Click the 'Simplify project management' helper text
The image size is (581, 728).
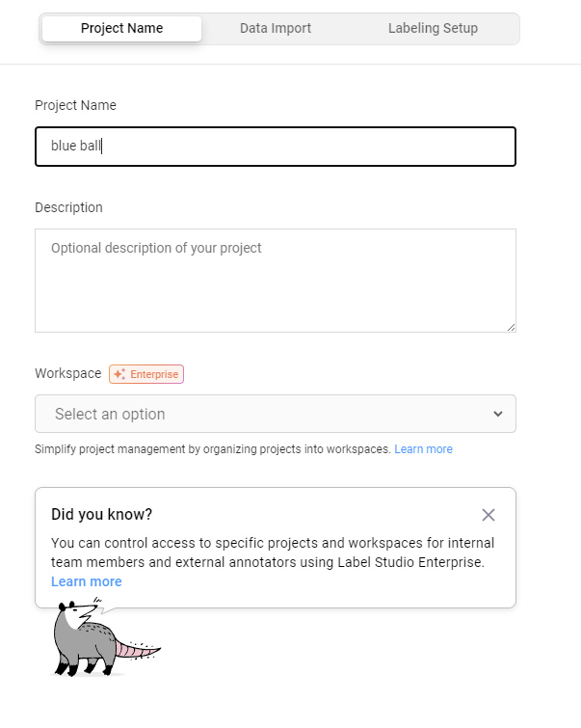(x=212, y=449)
